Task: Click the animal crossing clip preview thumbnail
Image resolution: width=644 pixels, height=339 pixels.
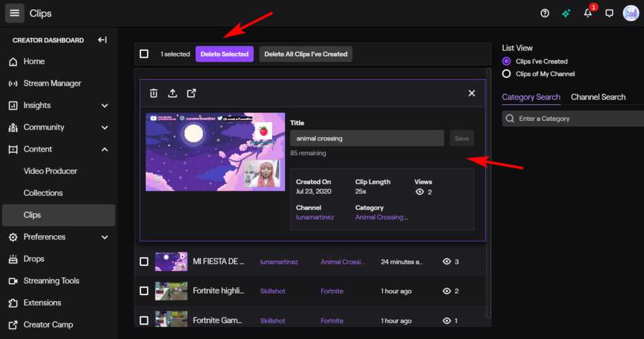Action: point(215,152)
